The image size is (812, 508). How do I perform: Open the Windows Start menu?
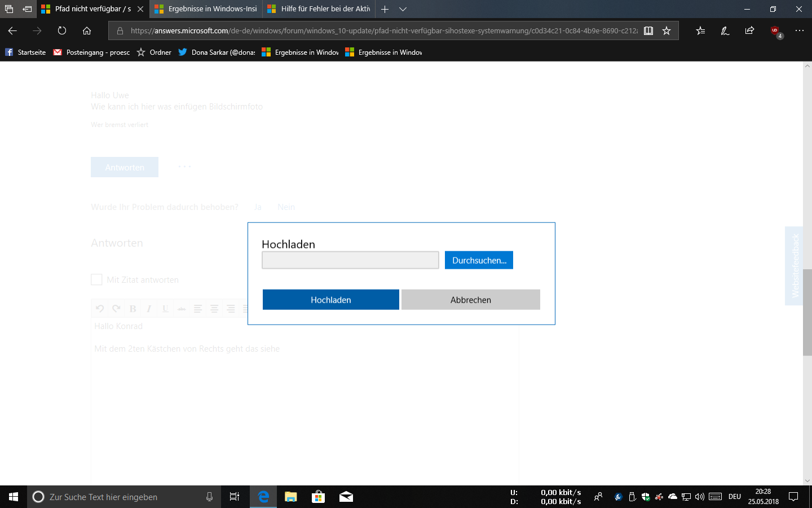coord(14,497)
